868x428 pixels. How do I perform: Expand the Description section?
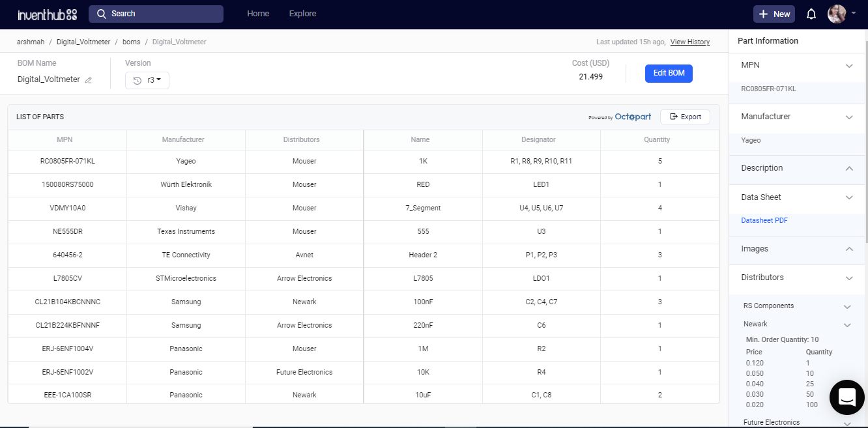(849, 168)
